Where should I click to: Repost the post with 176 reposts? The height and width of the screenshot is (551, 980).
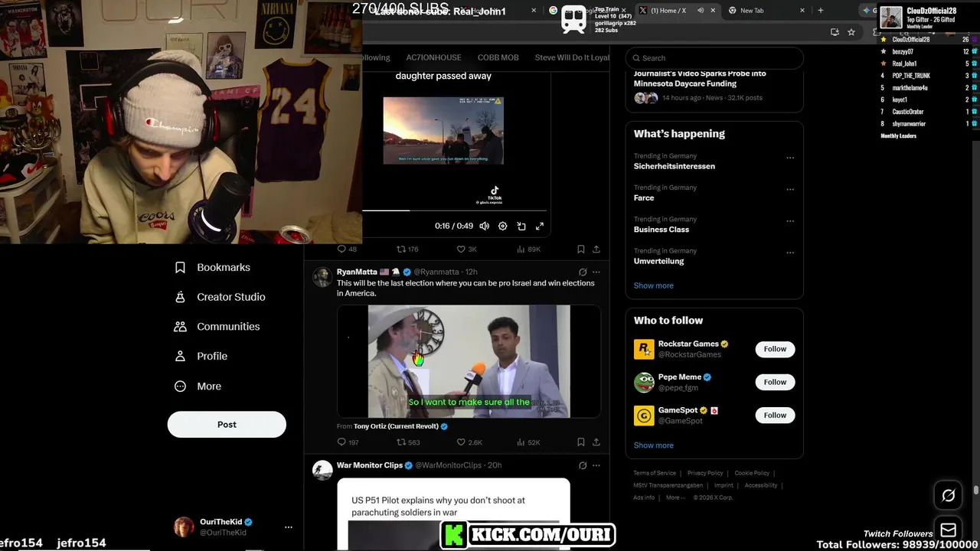[x=407, y=249]
